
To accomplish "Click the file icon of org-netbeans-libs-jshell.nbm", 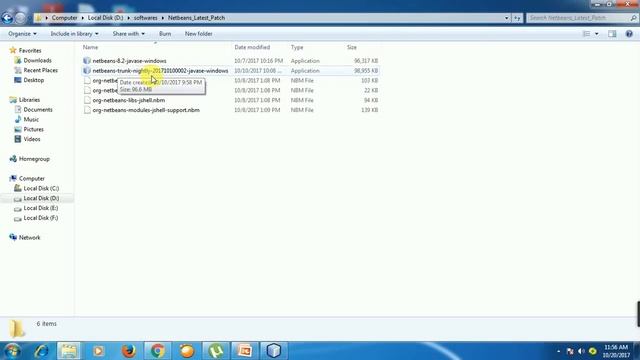I will [x=87, y=100].
